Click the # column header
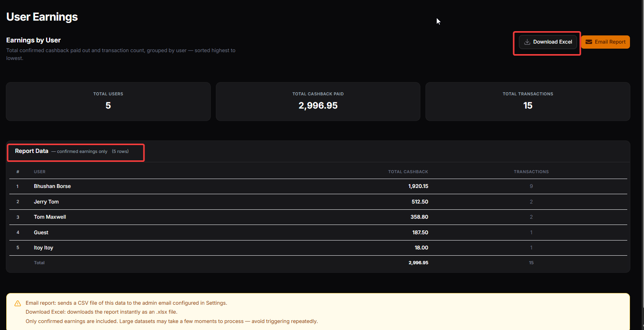644x330 pixels. pyautogui.click(x=18, y=172)
